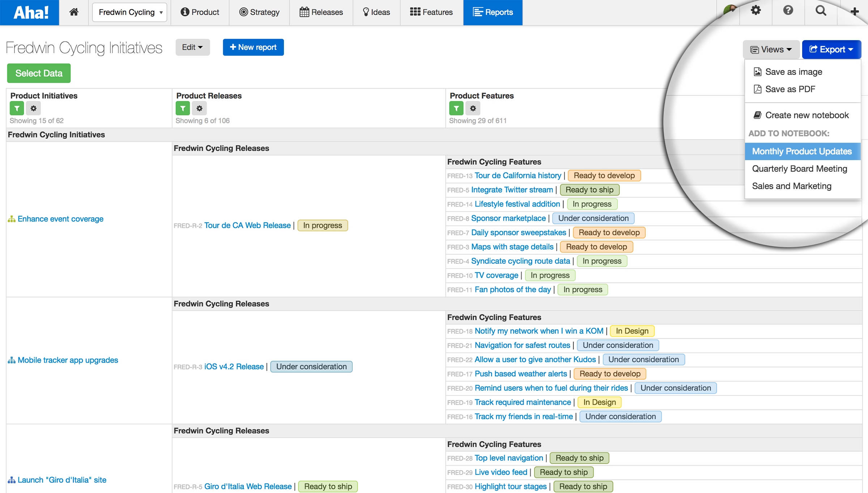Open the Views dropdown
The image size is (868, 493).
click(x=771, y=50)
